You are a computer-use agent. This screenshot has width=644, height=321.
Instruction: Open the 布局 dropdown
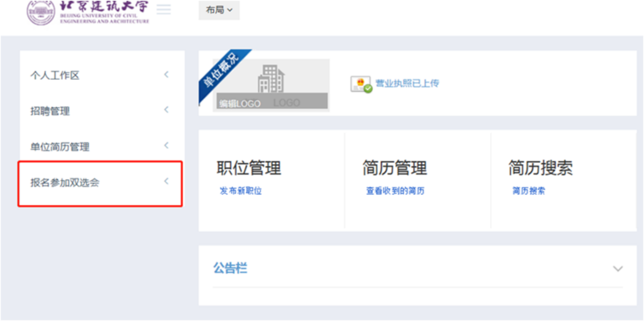click(219, 10)
